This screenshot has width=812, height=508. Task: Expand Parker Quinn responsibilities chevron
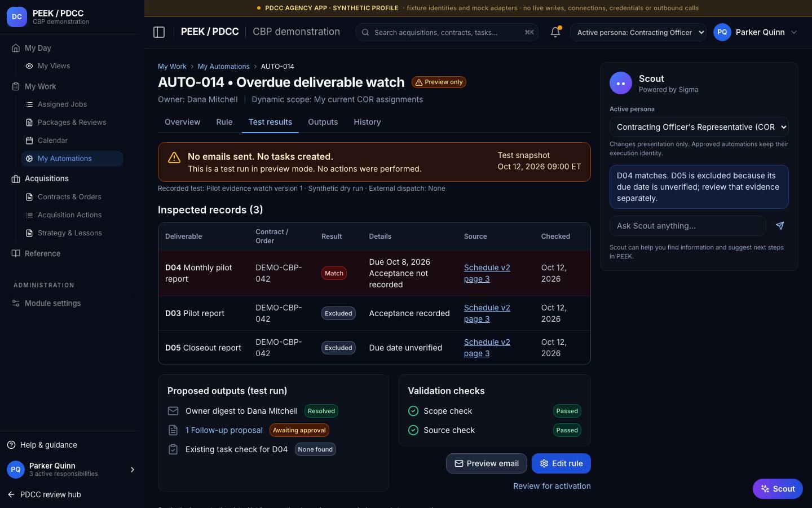(x=133, y=470)
